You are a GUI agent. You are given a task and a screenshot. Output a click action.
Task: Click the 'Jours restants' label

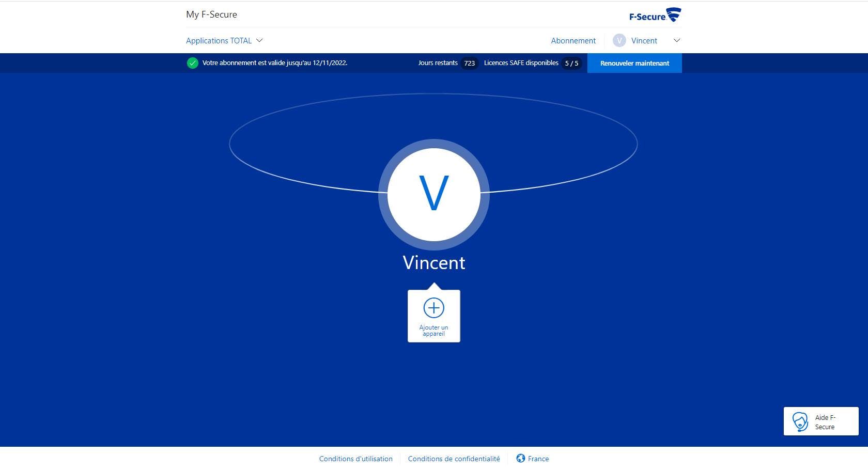438,63
